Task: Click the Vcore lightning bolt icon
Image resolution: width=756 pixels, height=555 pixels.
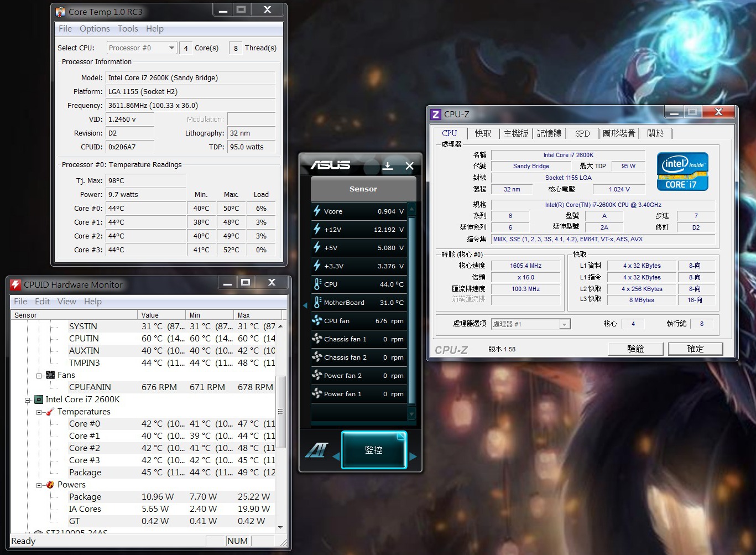Action: (317, 211)
